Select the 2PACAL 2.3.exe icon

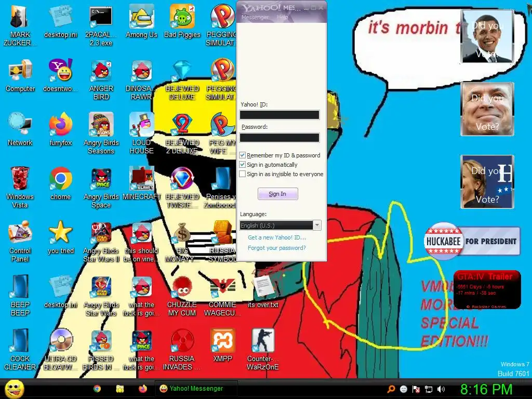tap(101, 25)
